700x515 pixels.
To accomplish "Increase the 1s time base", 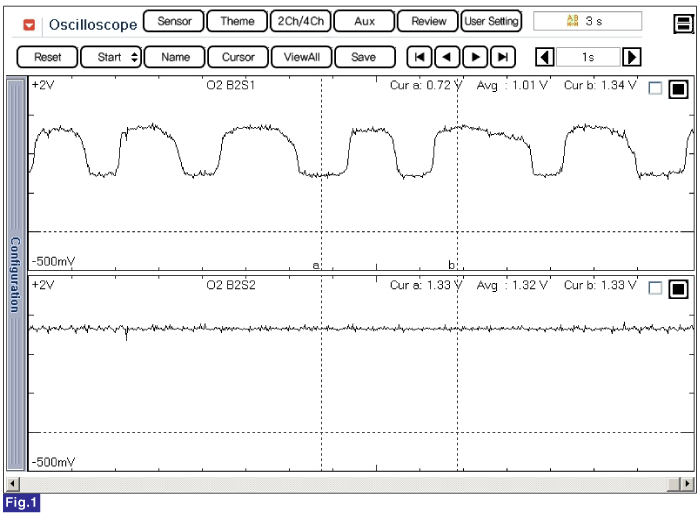I will coord(632,57).
